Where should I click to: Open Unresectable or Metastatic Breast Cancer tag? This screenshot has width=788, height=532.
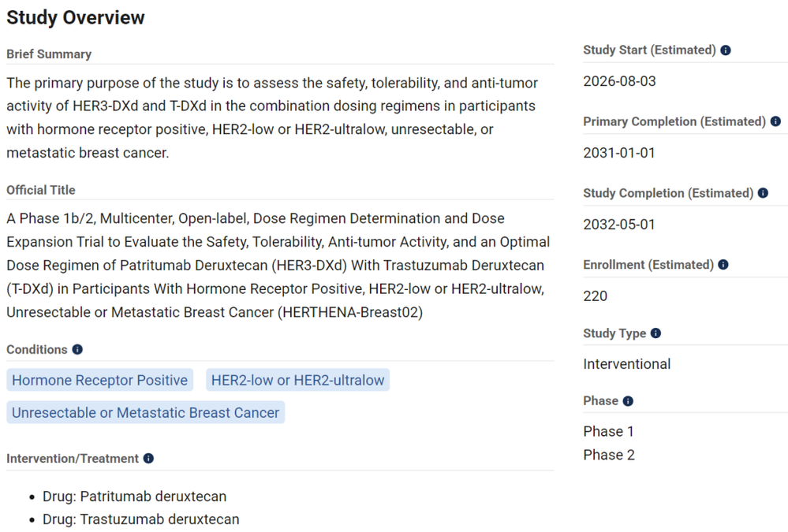tap(146, 412)
